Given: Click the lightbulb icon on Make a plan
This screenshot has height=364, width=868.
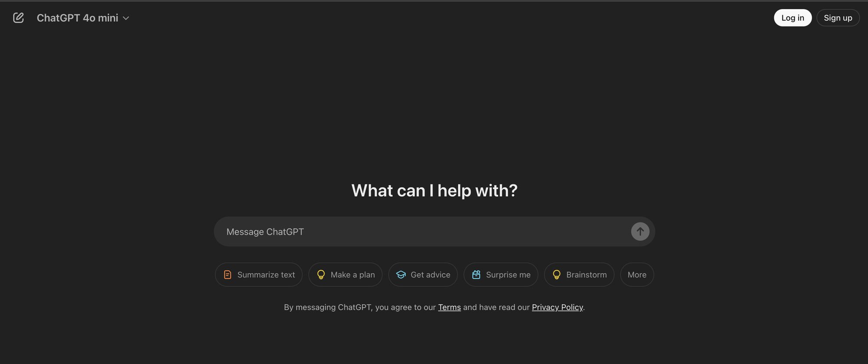Looking at the screenshot, I should pos(321,275).
